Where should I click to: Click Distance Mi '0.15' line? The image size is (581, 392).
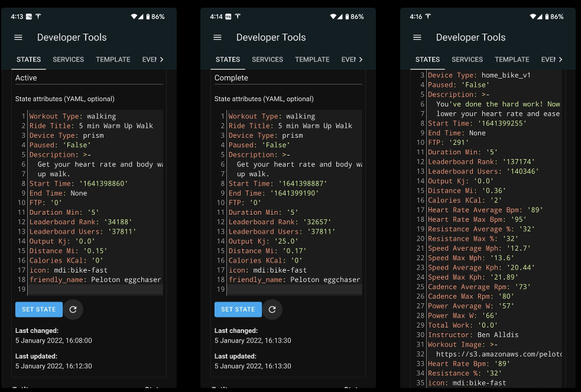pos(68,251)
